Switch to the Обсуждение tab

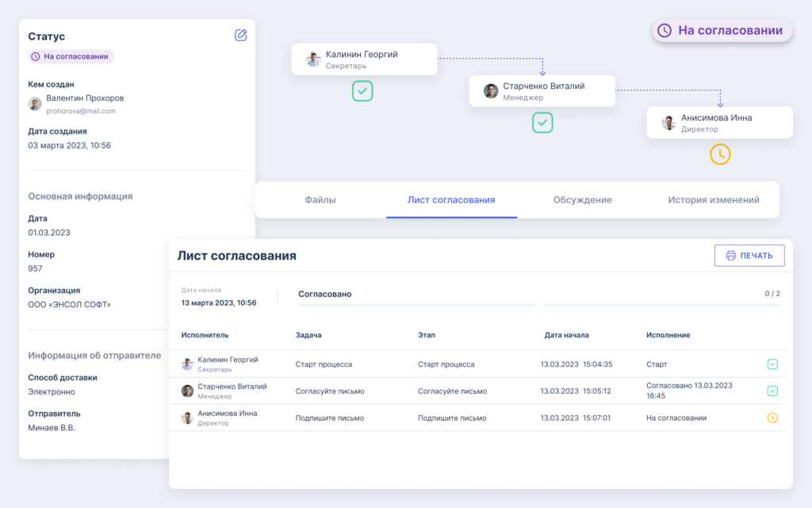coord(582,200)
